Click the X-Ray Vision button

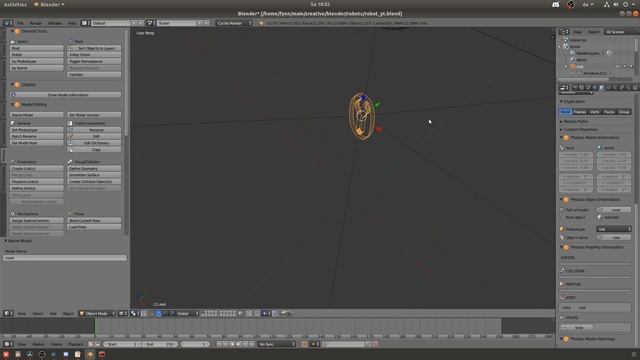tap(94, 55)
